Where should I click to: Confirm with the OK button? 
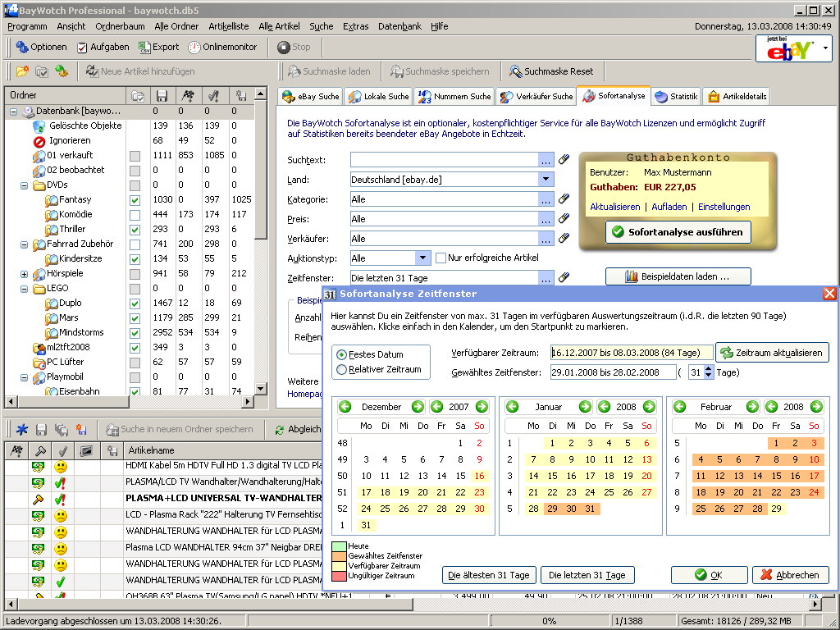coord(709,575)
